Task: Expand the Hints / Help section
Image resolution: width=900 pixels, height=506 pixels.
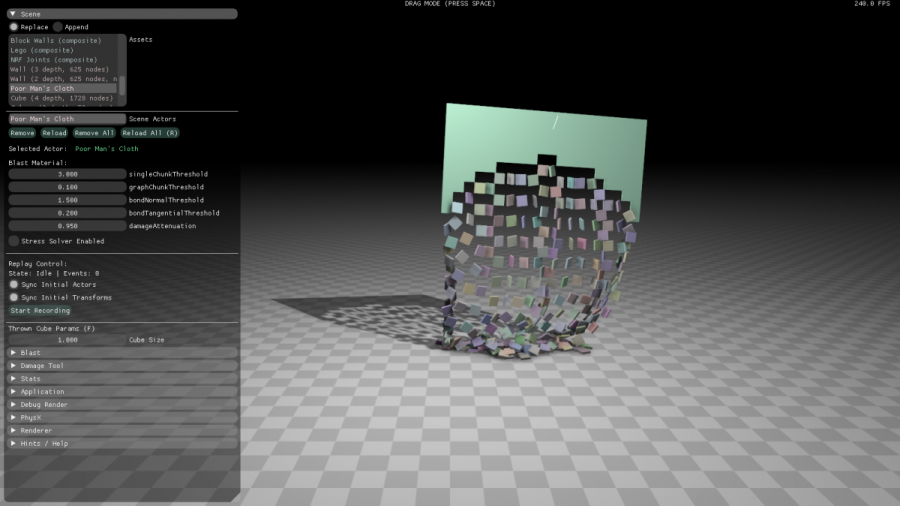Action: click(122, 443)
